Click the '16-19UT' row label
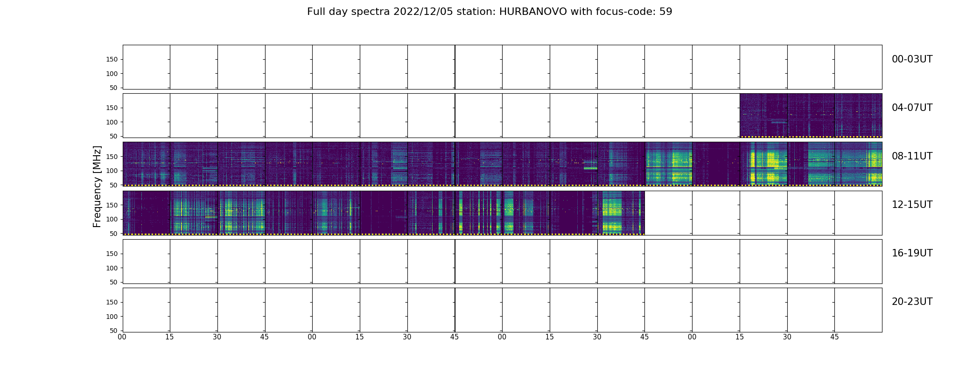 tap(912, 253)
